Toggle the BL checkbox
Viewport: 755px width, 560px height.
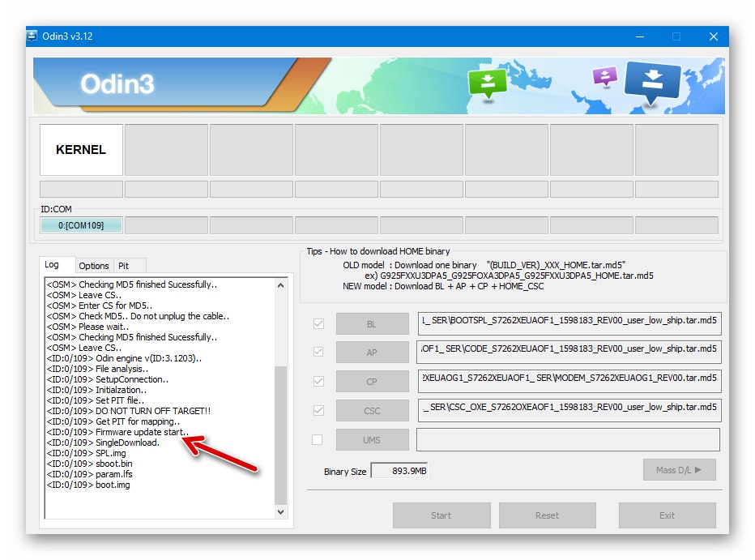point(318,323)
